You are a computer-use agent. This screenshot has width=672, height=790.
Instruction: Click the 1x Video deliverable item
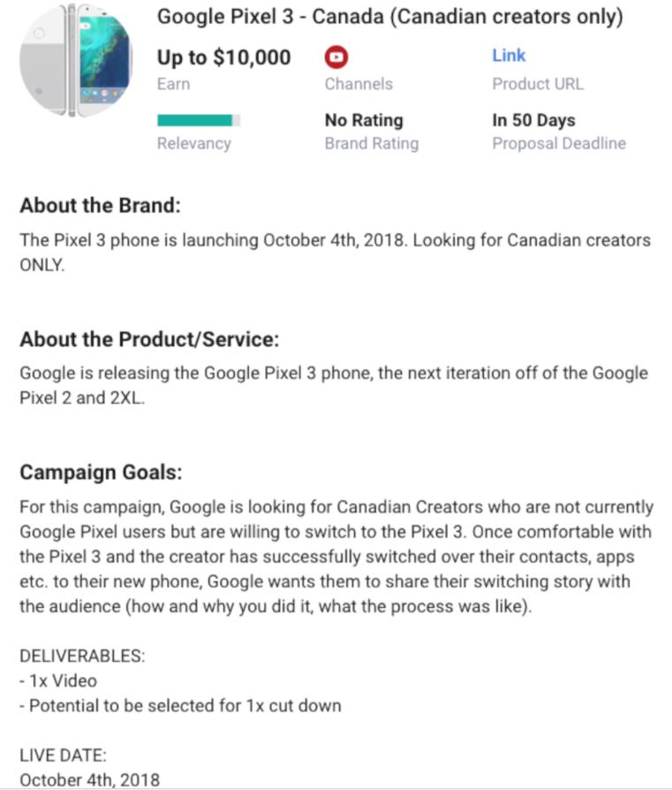(x=58, y=680)
